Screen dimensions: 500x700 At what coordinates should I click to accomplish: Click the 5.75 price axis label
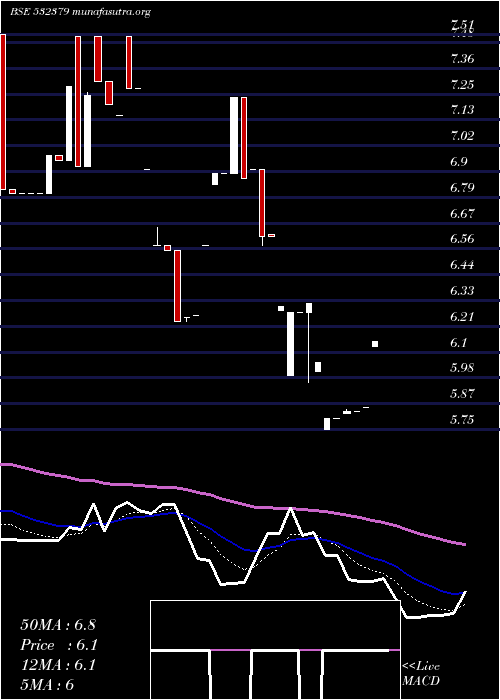pos(462,420)
